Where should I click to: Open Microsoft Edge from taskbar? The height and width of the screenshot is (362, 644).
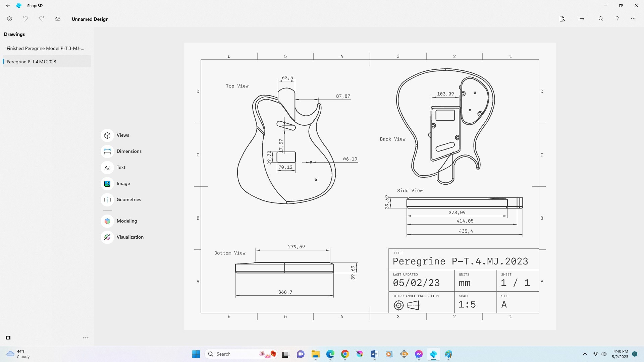pos(330,354)
